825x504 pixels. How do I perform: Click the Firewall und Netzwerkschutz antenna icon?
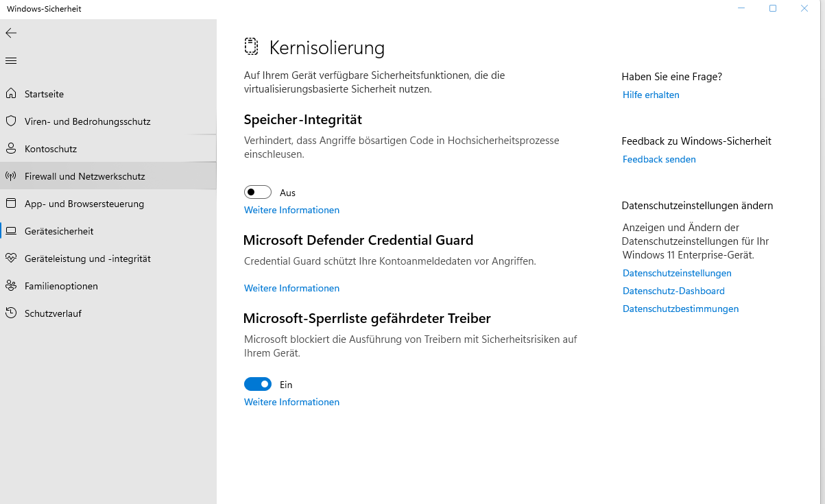11,176
